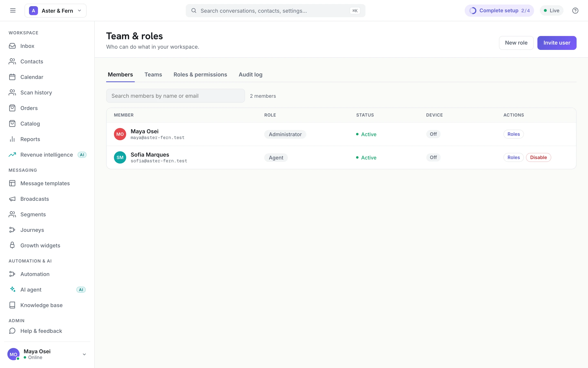588x368 pixels.
Task: Open the Orders bag icon
Action: (x=12, y=108)
